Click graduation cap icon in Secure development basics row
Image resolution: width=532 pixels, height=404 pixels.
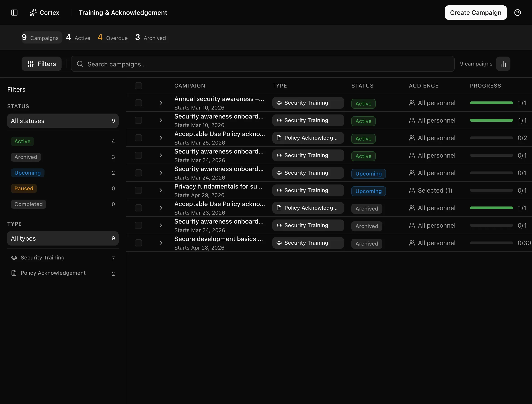(x=279, y=243)
